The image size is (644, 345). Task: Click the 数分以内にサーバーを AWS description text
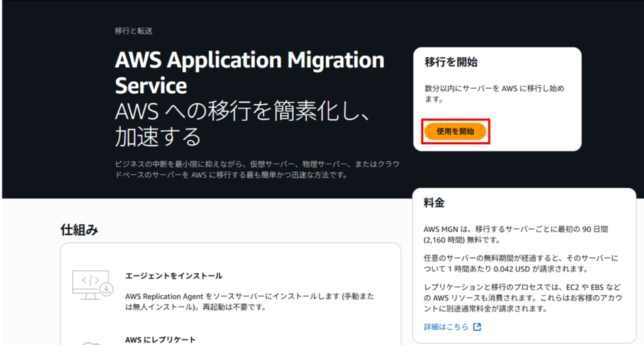(494, 94)
